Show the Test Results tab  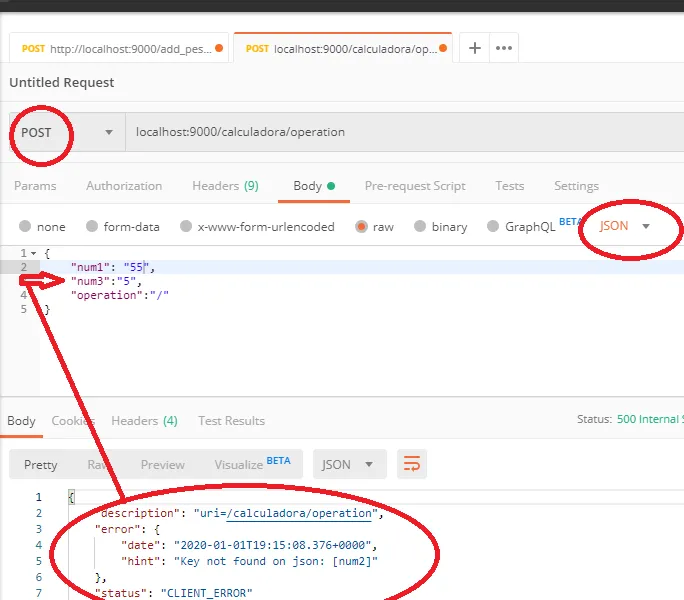(231, 421)
